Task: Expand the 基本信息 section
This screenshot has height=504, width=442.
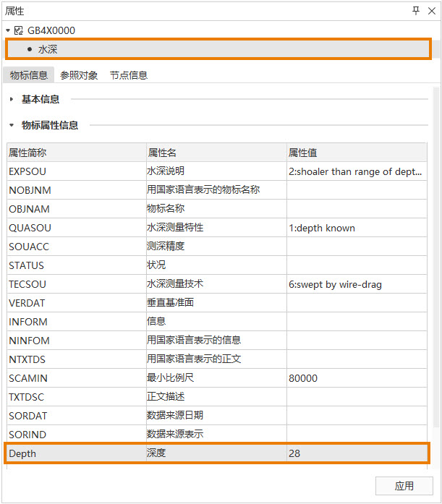Action: (x=12, y=99)
